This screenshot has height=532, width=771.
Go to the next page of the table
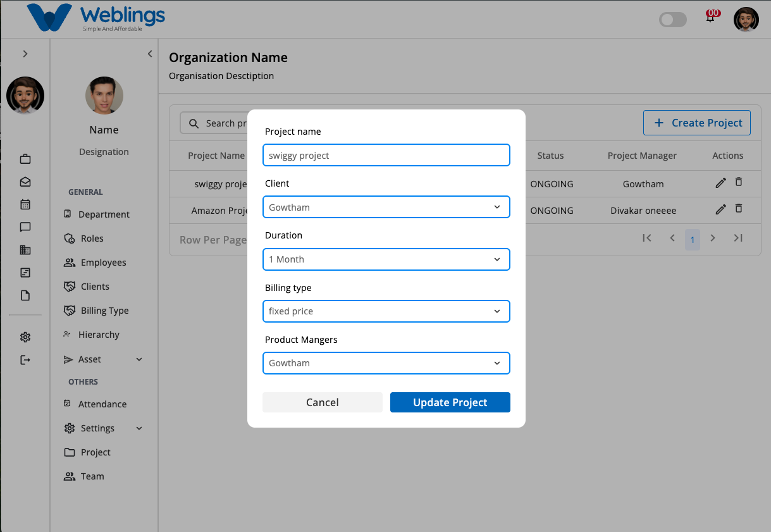(713, 238)
